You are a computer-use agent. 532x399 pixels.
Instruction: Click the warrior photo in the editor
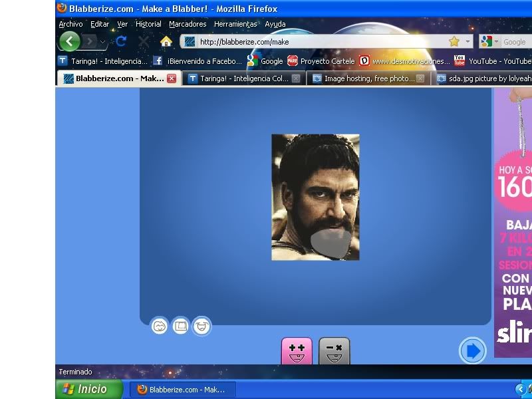click(315, 198)
